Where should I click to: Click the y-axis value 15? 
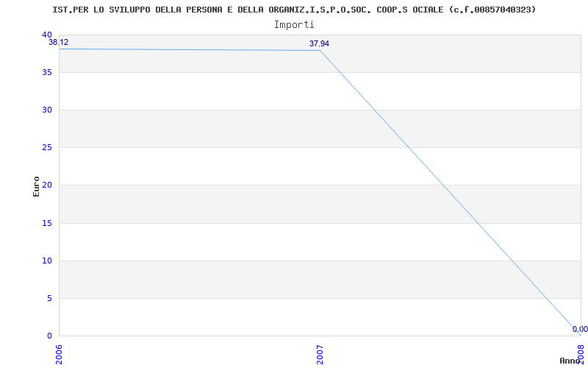pos(47,223)
